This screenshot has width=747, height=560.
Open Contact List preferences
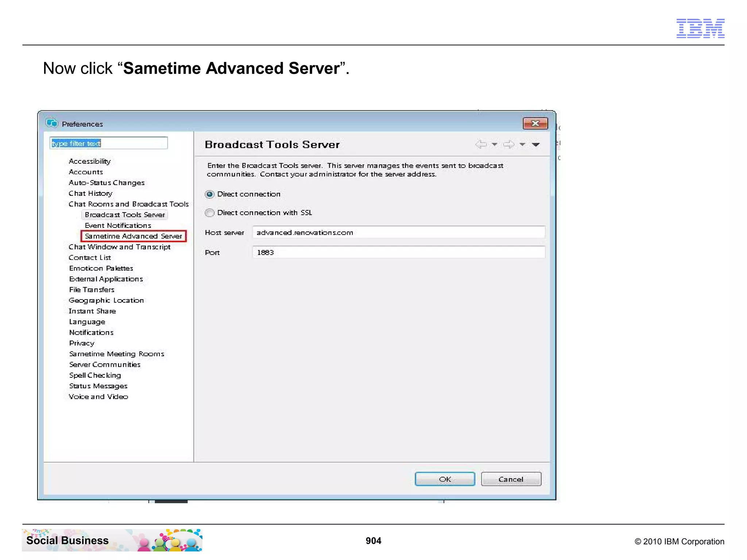click(x=90, y=257)
